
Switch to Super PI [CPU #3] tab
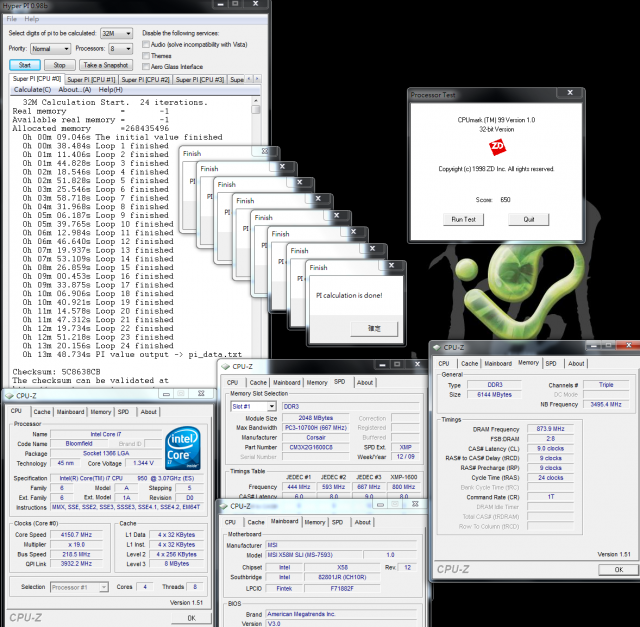click(x=200, y=80)
